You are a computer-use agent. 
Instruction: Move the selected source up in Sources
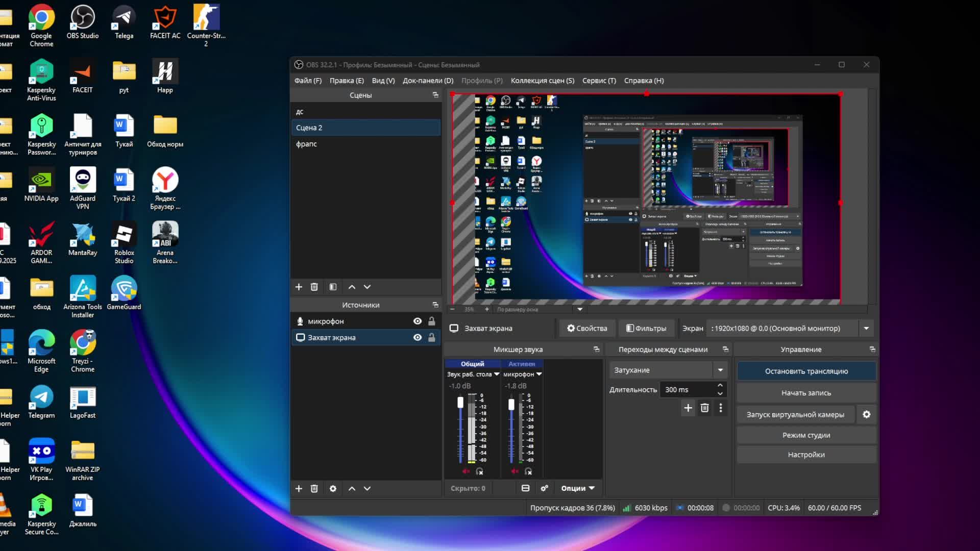[x=352, y=488]
